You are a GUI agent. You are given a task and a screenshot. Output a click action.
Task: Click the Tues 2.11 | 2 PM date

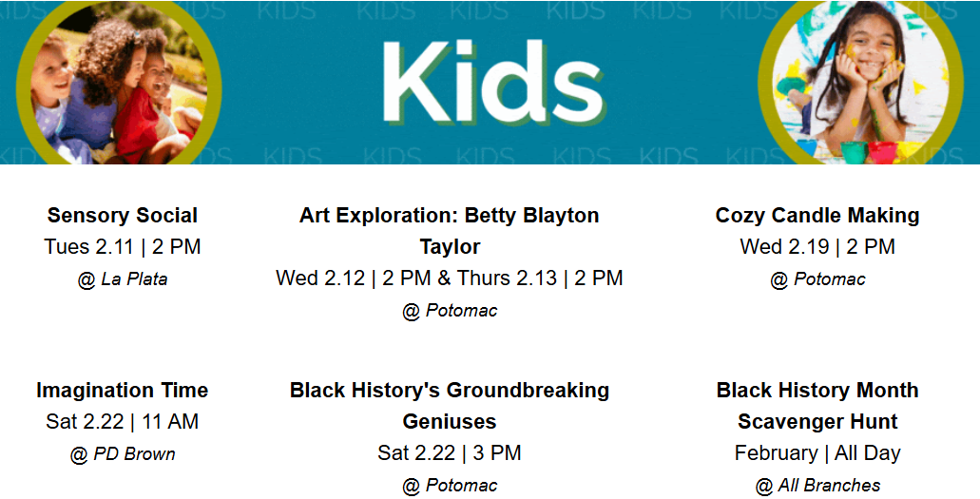(x=123, y=247)
